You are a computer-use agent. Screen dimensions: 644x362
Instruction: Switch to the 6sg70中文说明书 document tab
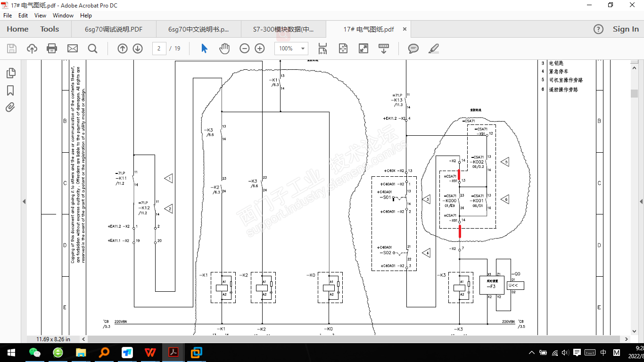pyautogui.click(x=199, y=29)
